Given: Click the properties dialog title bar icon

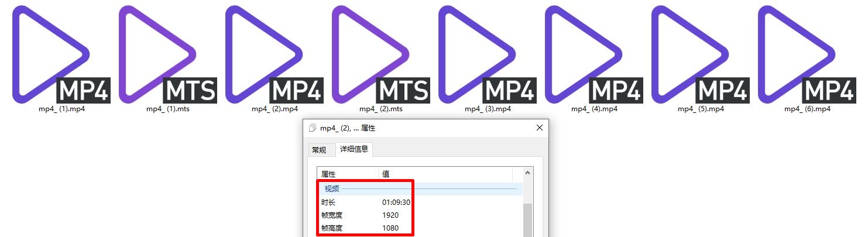Looking at the screenshot, I should point(313,128).
